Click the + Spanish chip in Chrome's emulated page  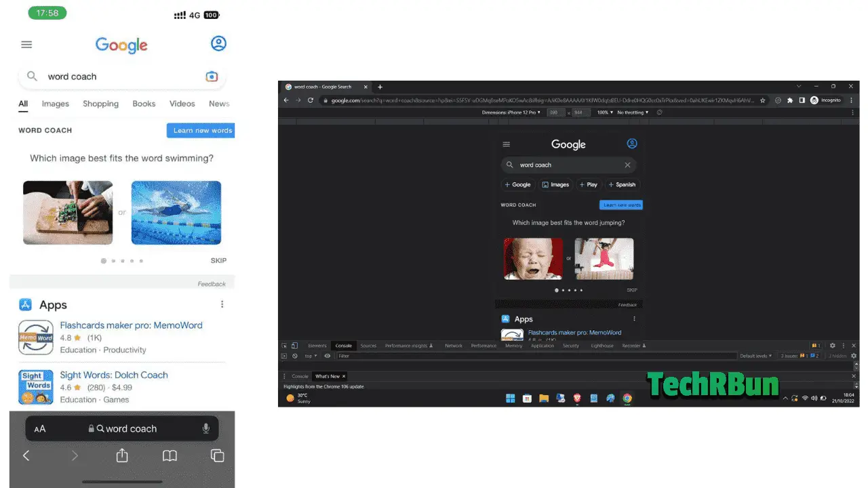(622, 184)
